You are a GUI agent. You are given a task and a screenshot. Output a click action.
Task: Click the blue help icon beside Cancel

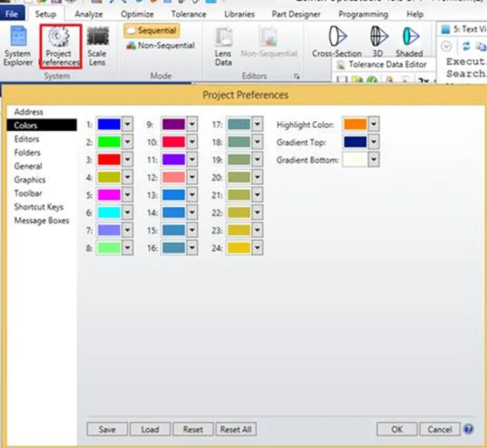pyautogui.click(x=468, y=429)
